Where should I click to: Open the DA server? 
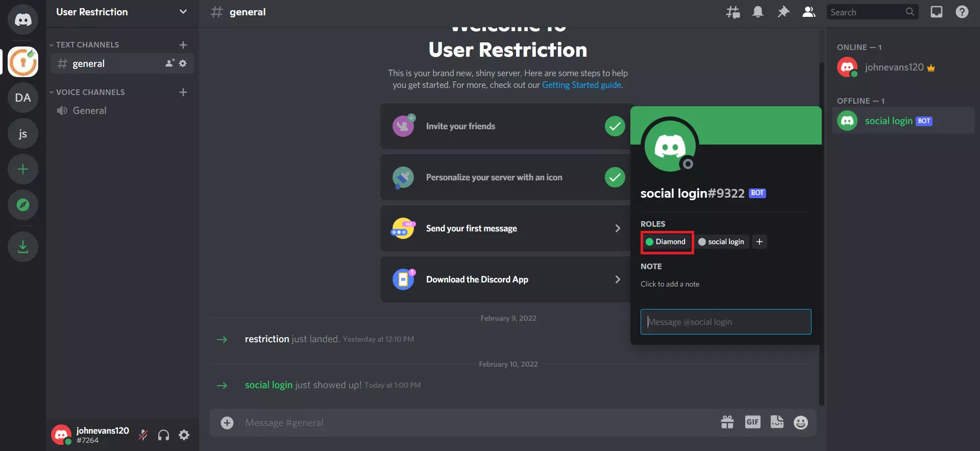pyautogui.click(x=23, y=98)
